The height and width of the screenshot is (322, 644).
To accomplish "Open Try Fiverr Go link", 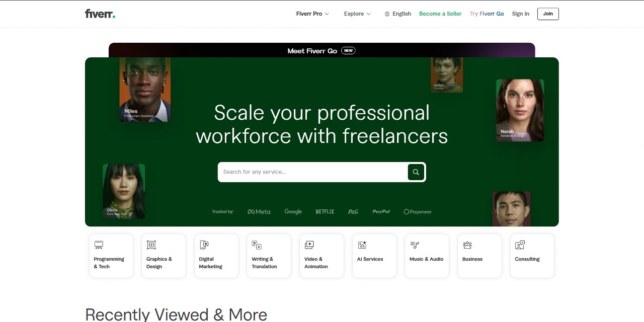I will [487, 14].
